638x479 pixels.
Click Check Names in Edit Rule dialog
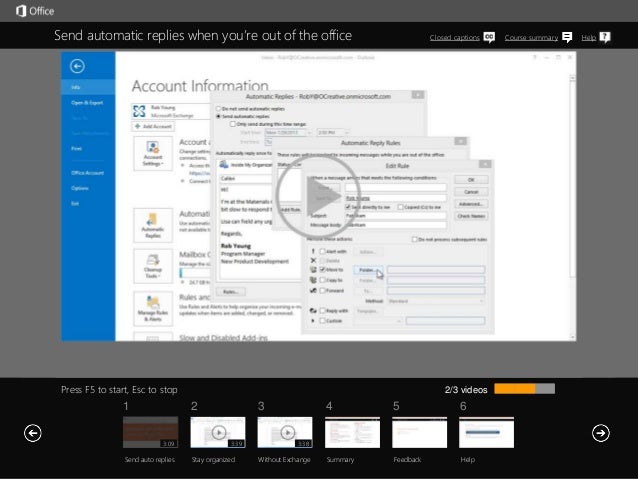point(471,216)
